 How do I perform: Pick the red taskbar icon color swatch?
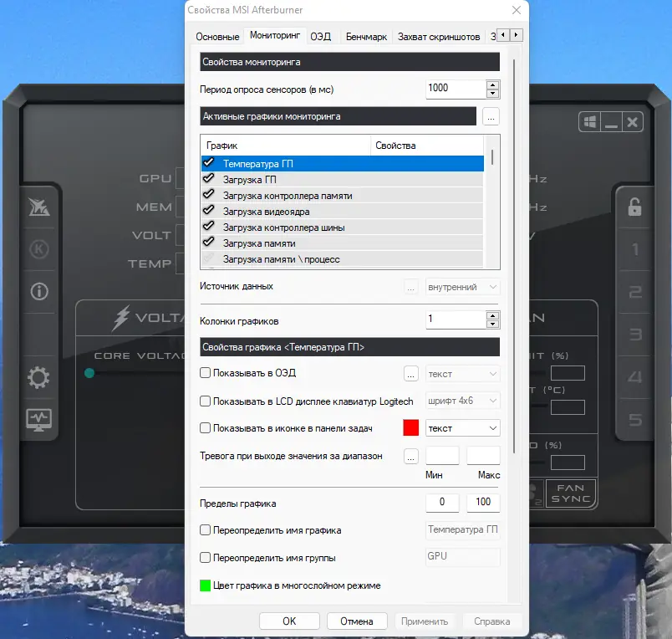coord(411,428)
